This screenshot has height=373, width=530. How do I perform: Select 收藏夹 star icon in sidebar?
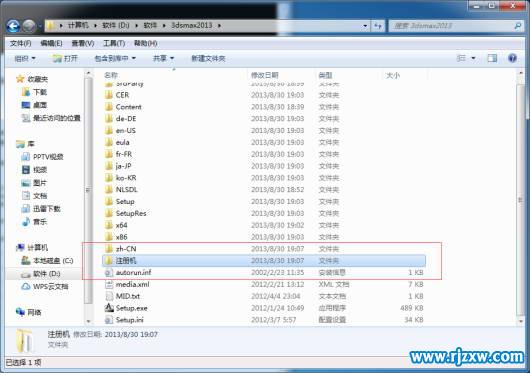(20, 79)
